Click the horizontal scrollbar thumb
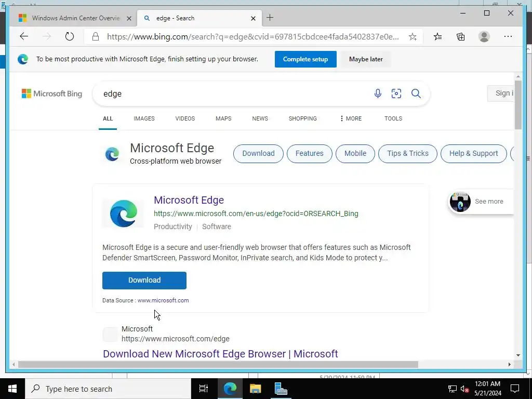The width and height of the screenshot is (532, 399). 218,364
